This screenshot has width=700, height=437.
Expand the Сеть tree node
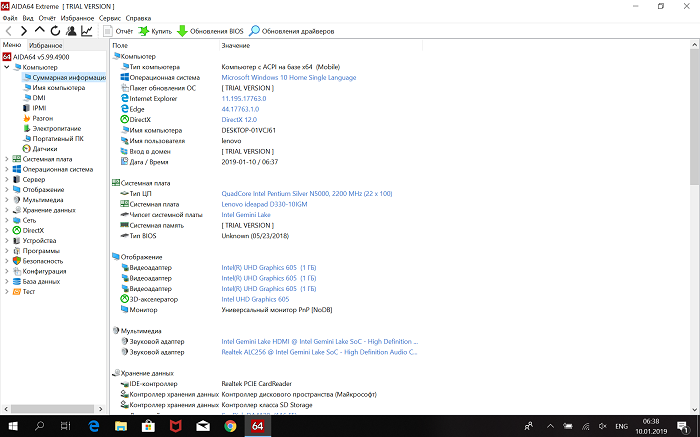7,220
